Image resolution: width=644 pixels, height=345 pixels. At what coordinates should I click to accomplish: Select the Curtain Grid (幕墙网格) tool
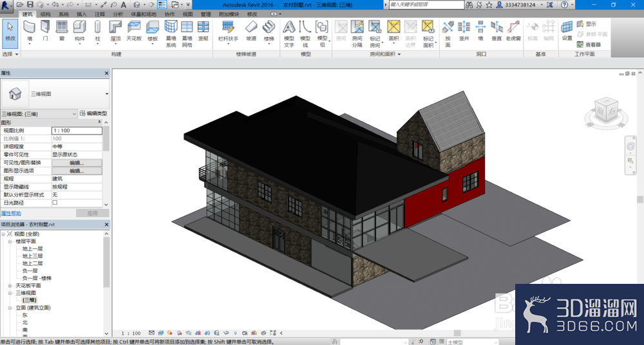click(x=187, y=33)
